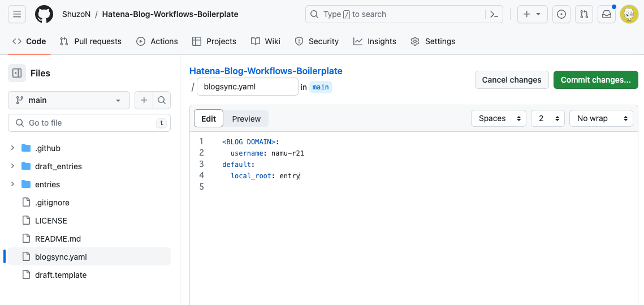Switch to the Projects tab
Viewport: 644px width, 305px height.
coord(214,41)
